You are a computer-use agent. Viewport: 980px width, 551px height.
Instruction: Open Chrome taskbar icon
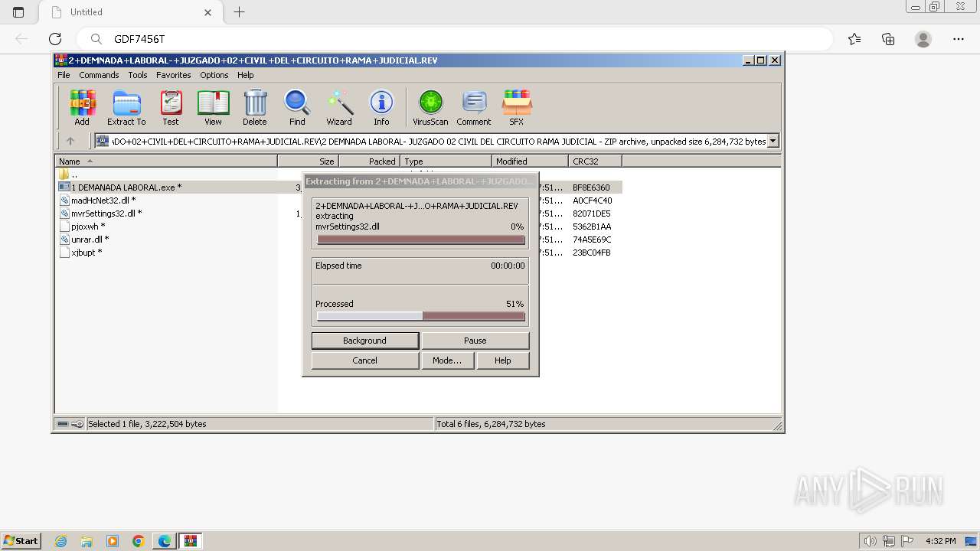(139, 541)
